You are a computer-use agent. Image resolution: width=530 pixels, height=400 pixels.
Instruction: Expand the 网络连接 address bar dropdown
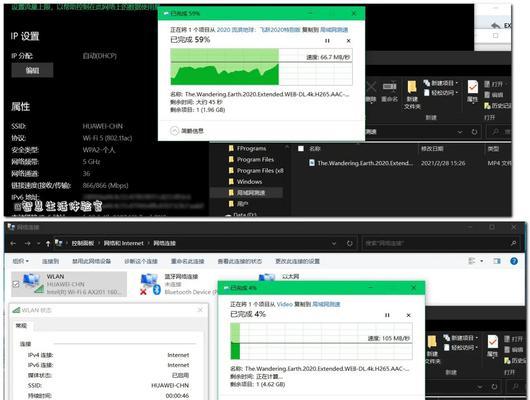[334, 243]
